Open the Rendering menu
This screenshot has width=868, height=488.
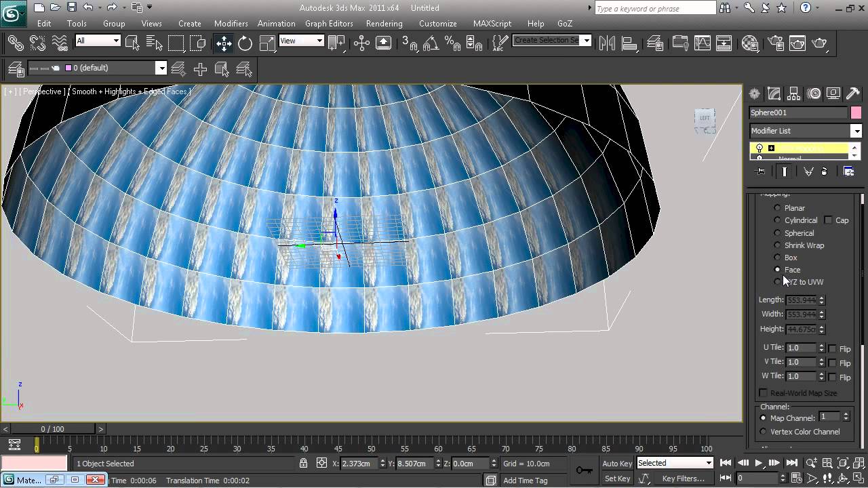click(384, 23)
